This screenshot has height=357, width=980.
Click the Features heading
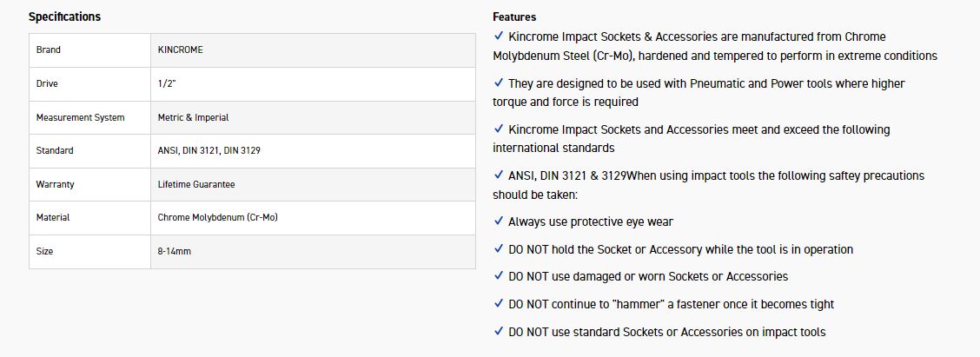click(x=514, y=17)
